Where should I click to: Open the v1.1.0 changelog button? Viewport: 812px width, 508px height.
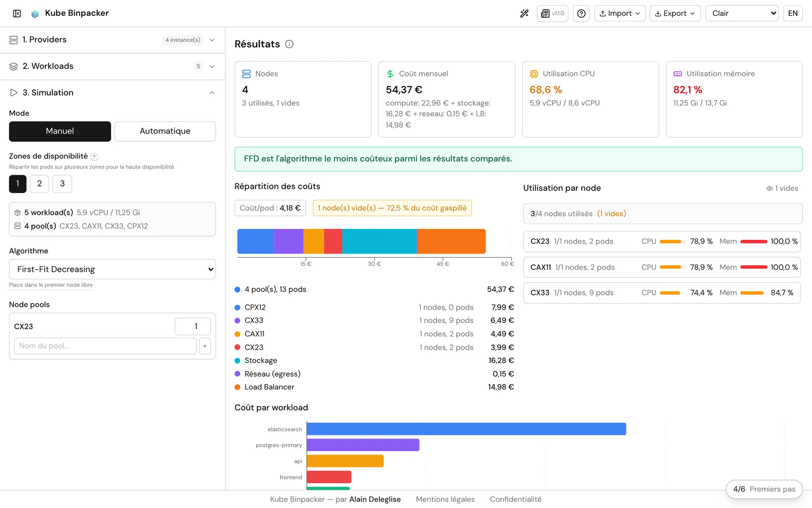pos(552,13)
